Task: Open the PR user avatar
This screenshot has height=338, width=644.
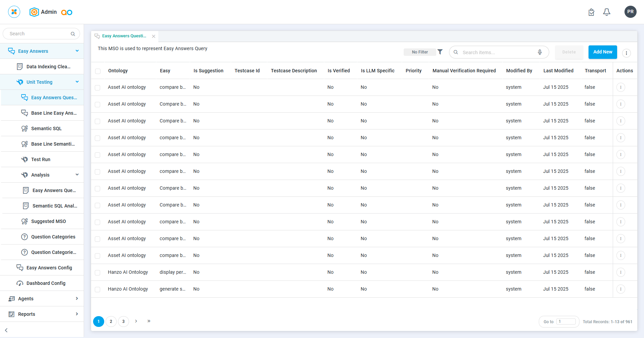Action: [630, 12]
